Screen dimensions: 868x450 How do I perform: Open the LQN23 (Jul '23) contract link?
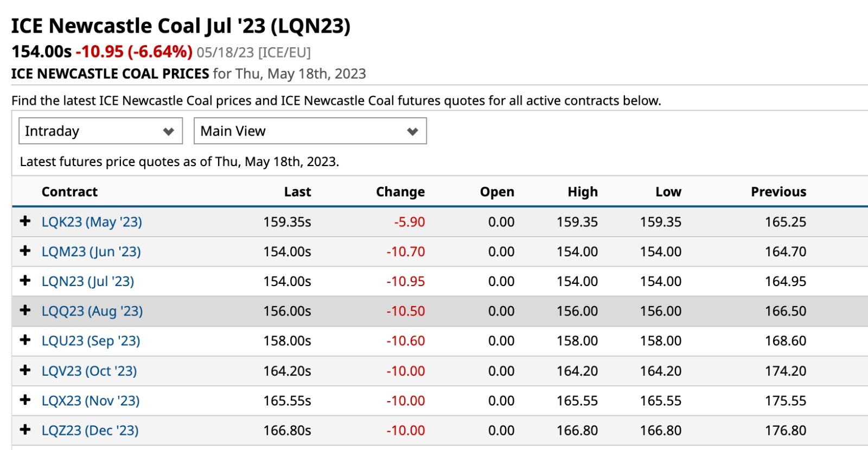tap(88, 282)
